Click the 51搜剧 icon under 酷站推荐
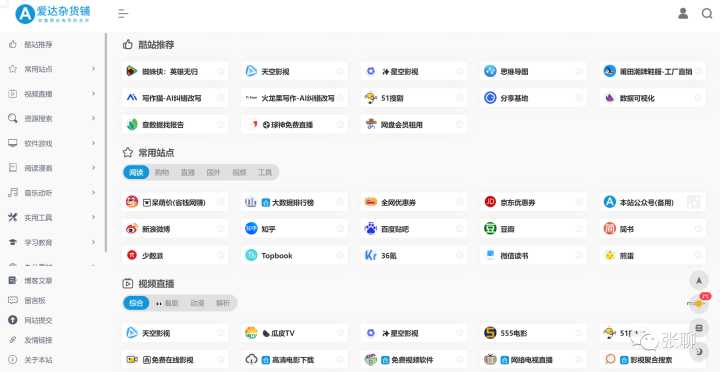The width and height of the screenshot is (720, 372). pos(371,98)
